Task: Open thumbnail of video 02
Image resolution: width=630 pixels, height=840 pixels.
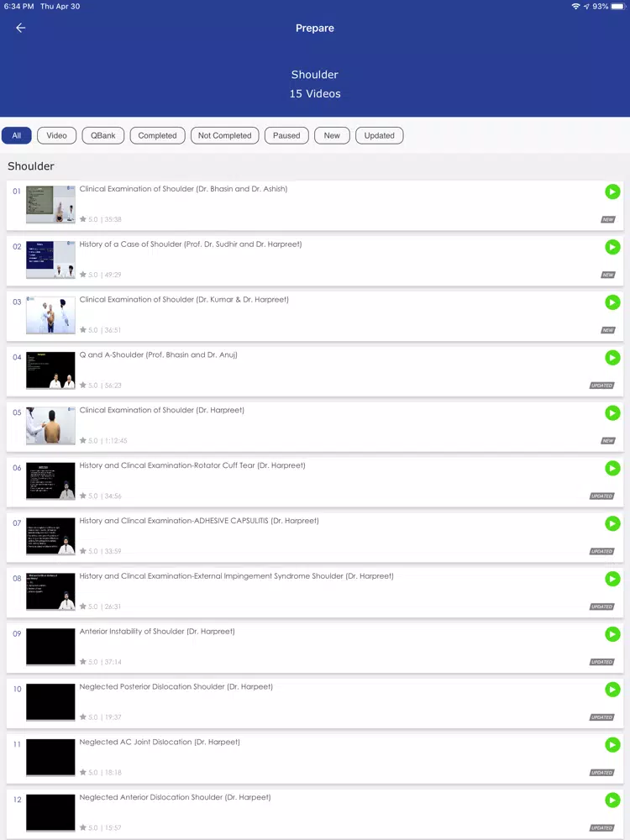Action: 51,260
